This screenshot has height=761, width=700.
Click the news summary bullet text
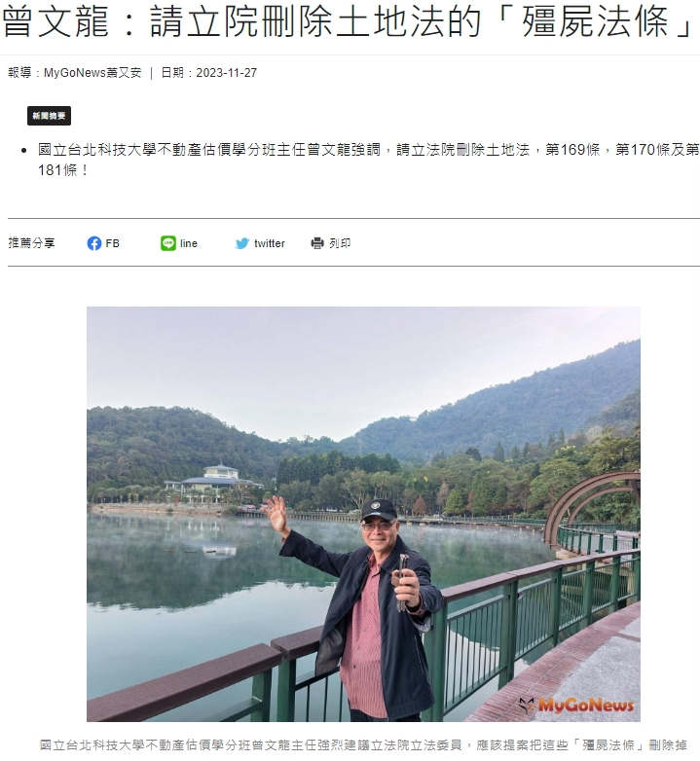tap(368, 160)
